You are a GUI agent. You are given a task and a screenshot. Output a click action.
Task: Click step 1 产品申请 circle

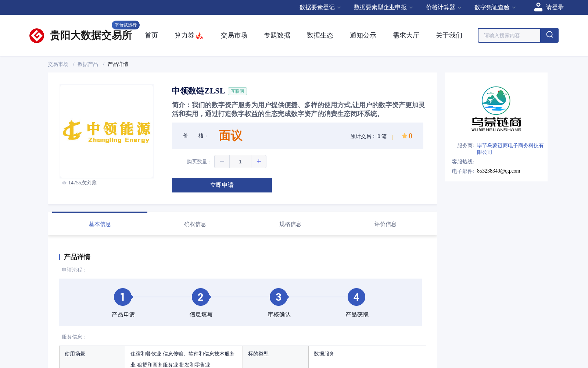pyautogui.click(x=123, y=297)
